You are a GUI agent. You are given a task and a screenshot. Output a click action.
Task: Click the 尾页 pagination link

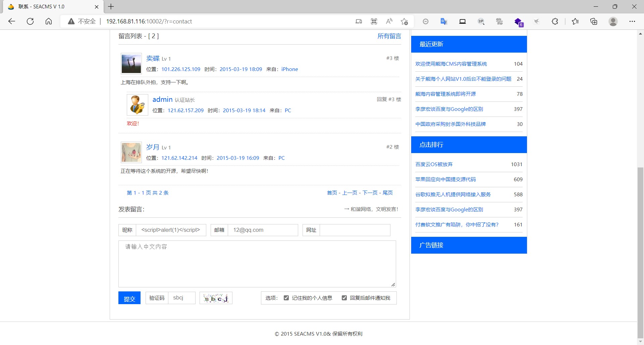388,193
